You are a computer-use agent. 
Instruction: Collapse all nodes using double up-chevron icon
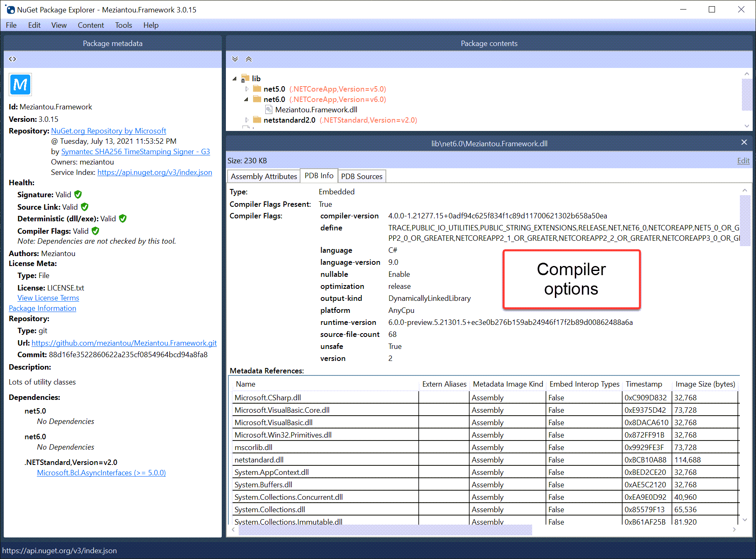pos(248,59)
